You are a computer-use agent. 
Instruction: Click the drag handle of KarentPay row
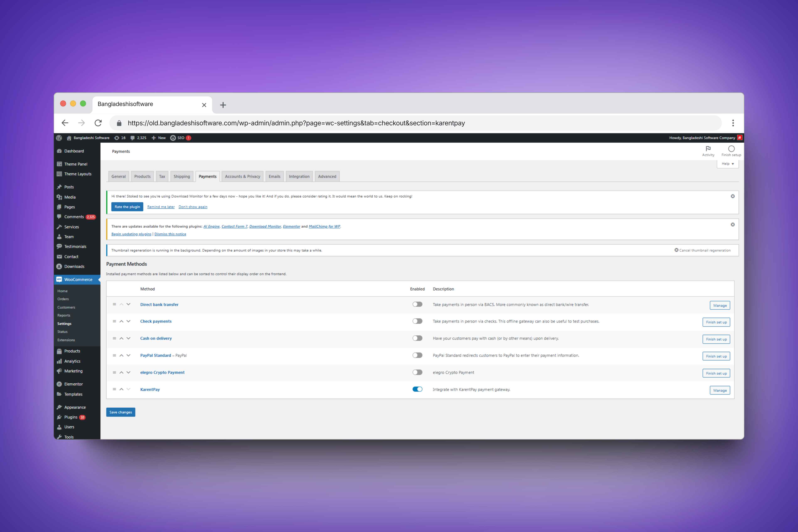coord(114,389)
